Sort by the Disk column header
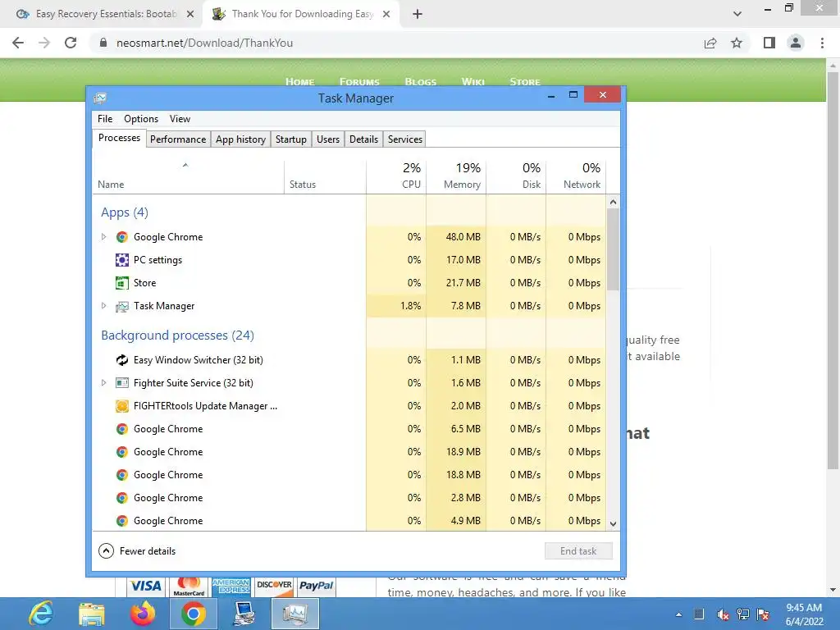This screenshot has width=840, height=630. point(517,177)
